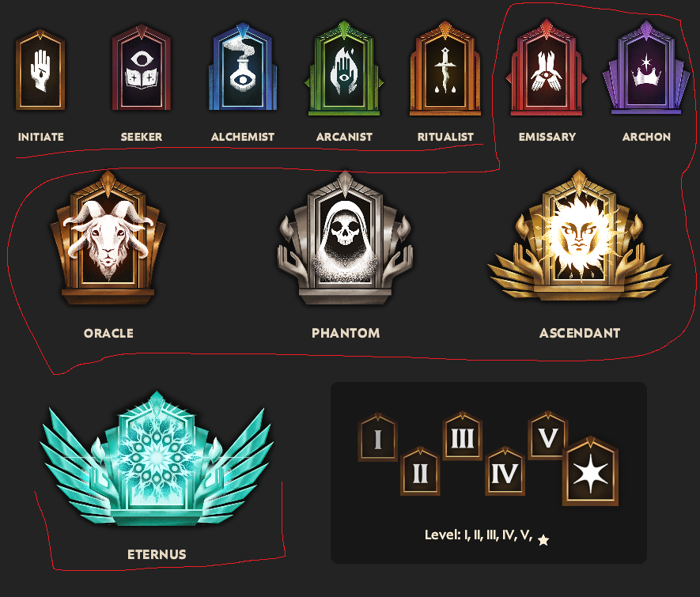Image resolution: width=700 pixels, height=597 pixels.
Task: Select the level V roman numeral badge
Action: (548, 436)
